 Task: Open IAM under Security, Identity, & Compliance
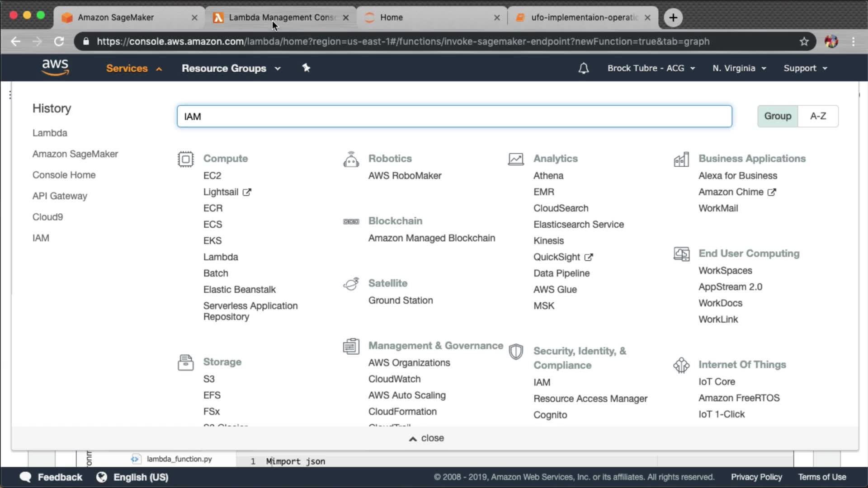[542, 382]
